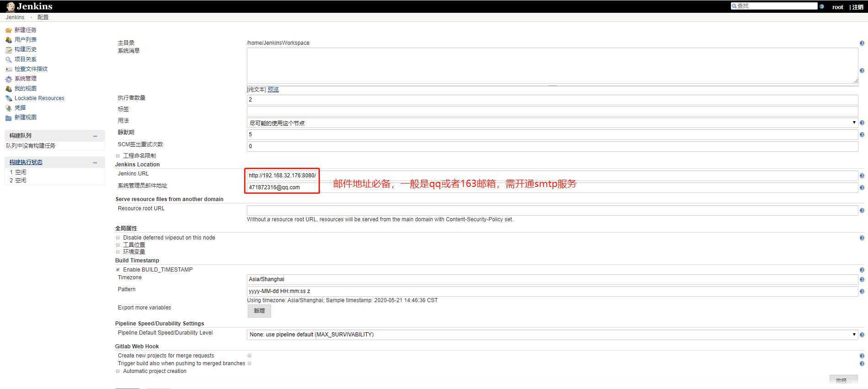This screenshot has height=389, width=868.
Task: Uncheck Enable BUILD_TIMESTAMP checkbox
Action: [x=118, y=270]
